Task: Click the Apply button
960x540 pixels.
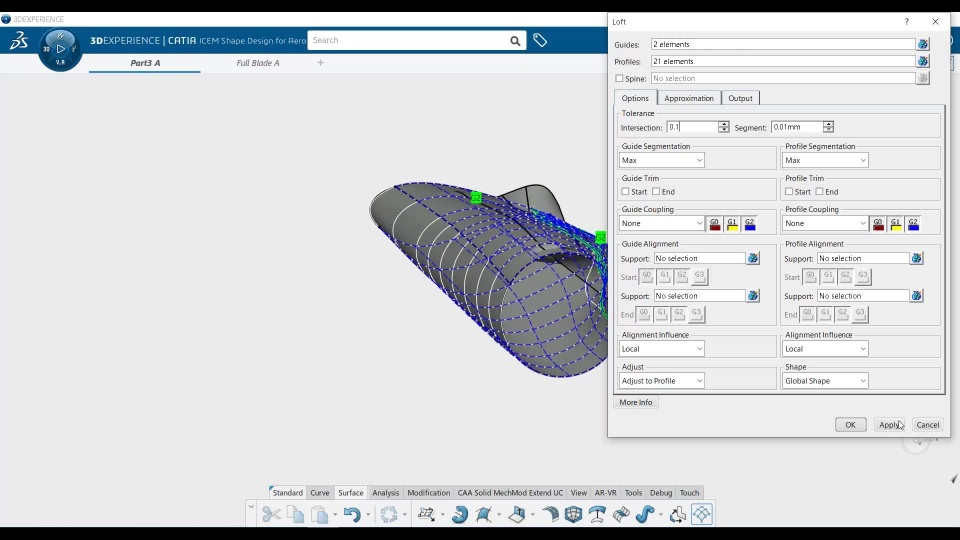Action: click(890, 425)
